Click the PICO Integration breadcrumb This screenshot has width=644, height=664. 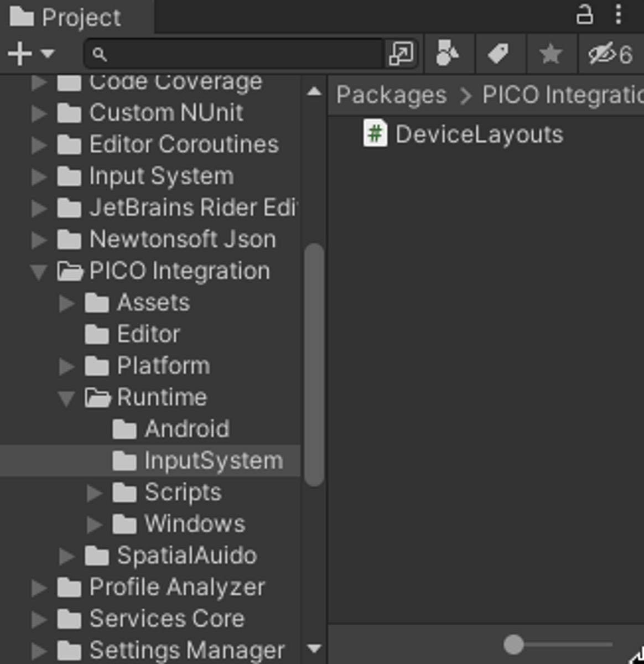(x=563, y=95)
